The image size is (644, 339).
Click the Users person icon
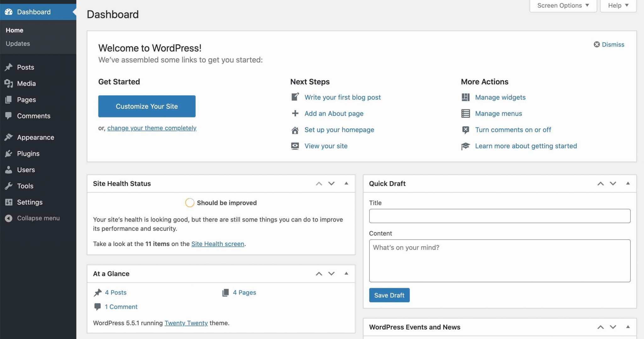[x=9, y=170]
